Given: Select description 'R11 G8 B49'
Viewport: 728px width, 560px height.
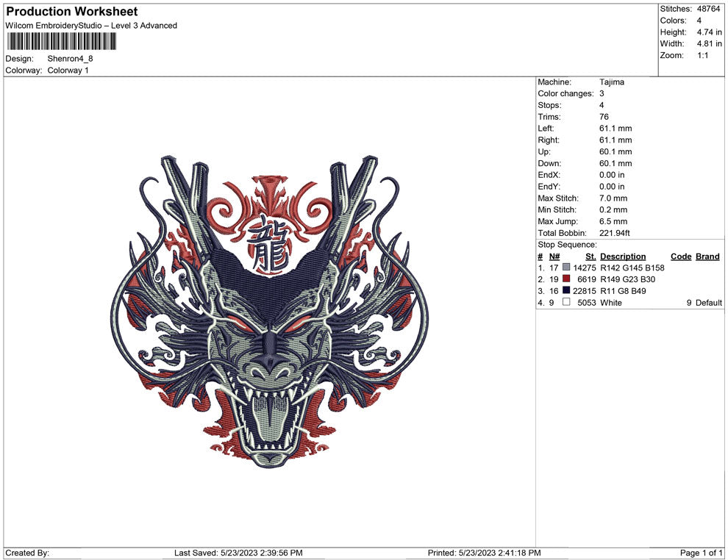Looking at the screenshot, I should pos(623,291).
